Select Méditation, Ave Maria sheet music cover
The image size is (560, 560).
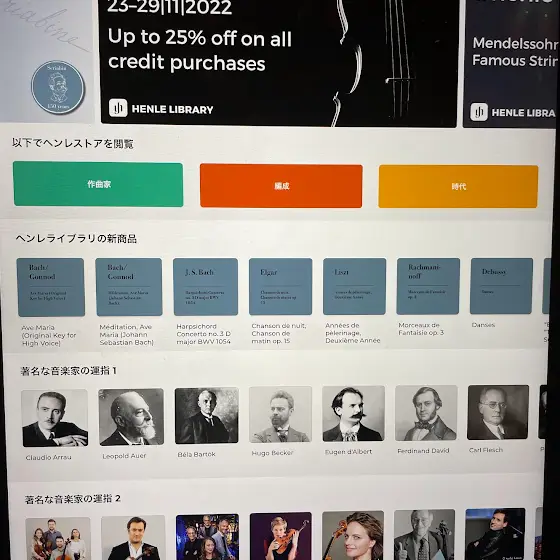click(x=129, y=287)
